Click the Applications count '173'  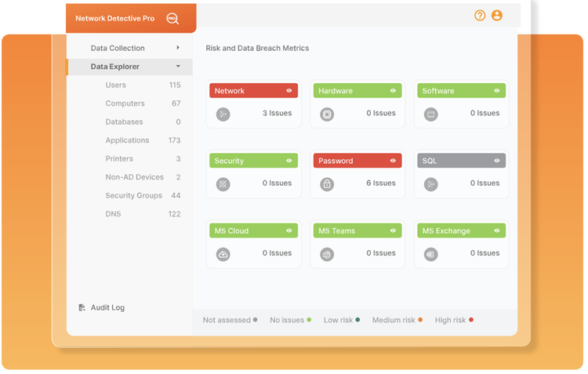click(x=174, y=140)
